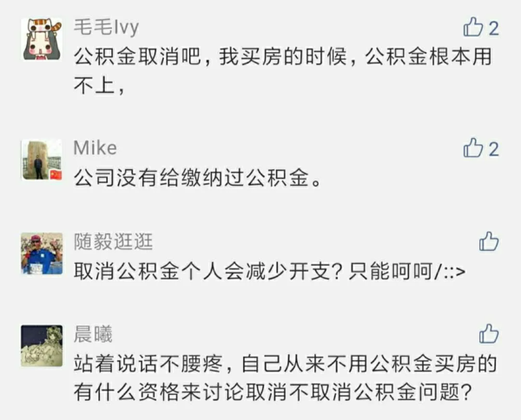Like the comment by 毛毛Ivy
Image resolution: width=521 pixels, height=420 pixels.
click(x=473, y=28)
